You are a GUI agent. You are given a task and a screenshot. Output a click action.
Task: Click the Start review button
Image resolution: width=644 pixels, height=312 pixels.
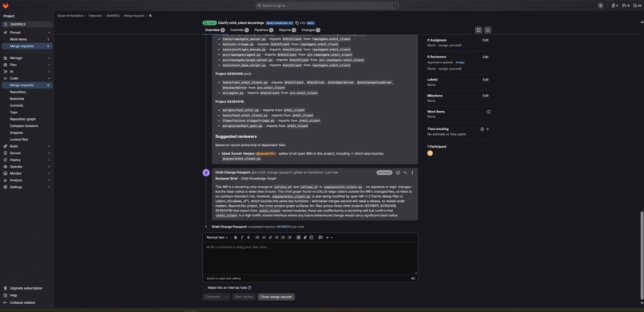click(x=244, y=297)
